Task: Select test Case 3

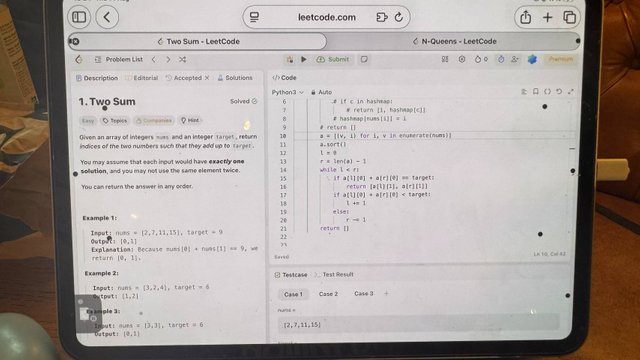Action: [364, 293]
